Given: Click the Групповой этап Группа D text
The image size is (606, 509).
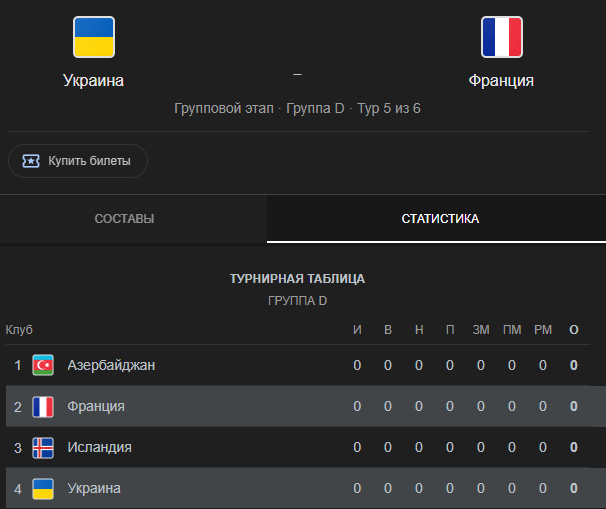Looking at the screenshot, I should pyautogui.click(x=259, y=108).
